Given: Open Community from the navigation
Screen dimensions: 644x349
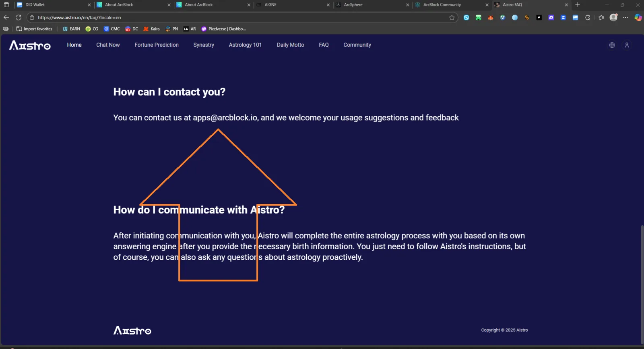Looking at the screenshot, I should [357, 45].
